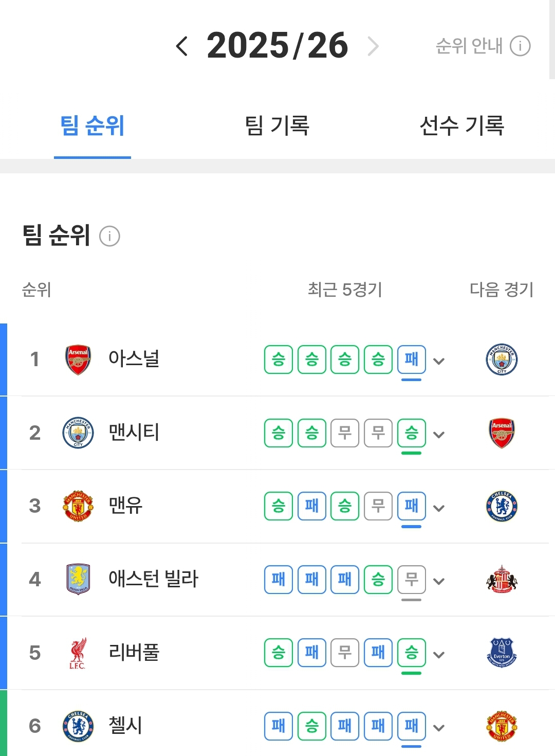This screenshot has height=756, width=555.
Task: Click info icon beside 팀 순위 heading
Action: 109,236
